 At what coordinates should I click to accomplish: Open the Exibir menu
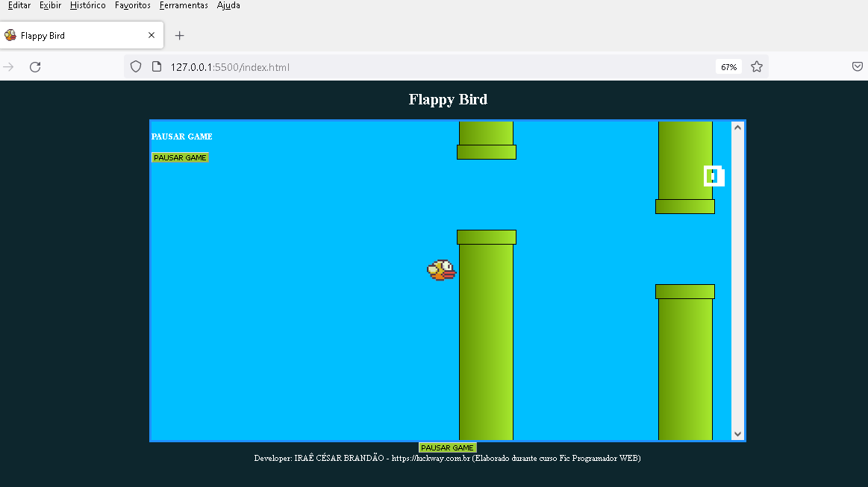(50, 5)
